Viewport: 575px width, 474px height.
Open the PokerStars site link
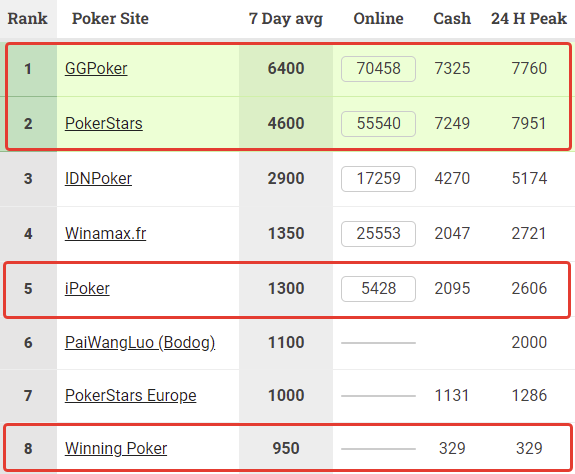(104, 124)
